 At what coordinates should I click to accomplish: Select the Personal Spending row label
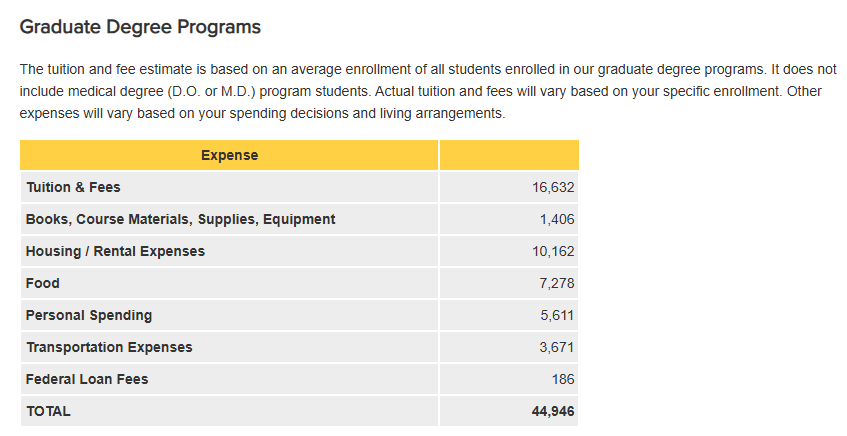(x=89, y=315)
